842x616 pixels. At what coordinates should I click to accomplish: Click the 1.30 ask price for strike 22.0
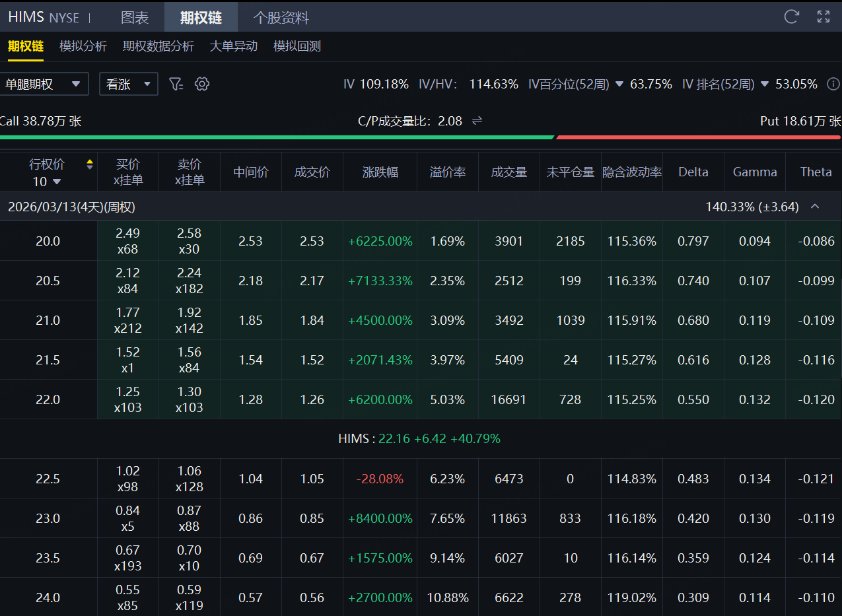click(189, 392)
